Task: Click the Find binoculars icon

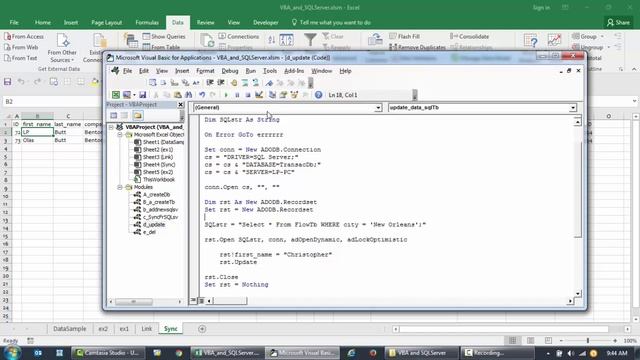Action: point(188,95)
